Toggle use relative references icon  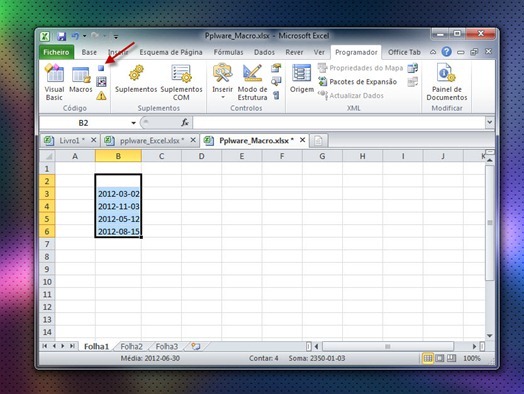pyautogui.click(x=101, y=82)
